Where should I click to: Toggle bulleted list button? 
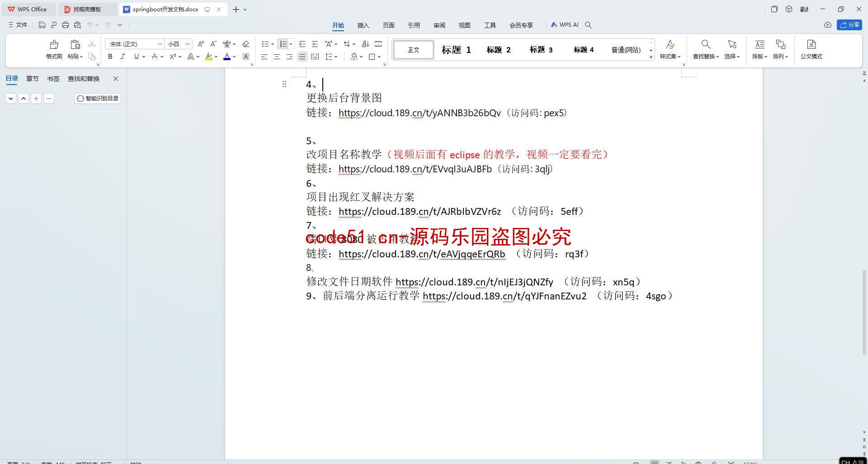(x=265, y=44)
